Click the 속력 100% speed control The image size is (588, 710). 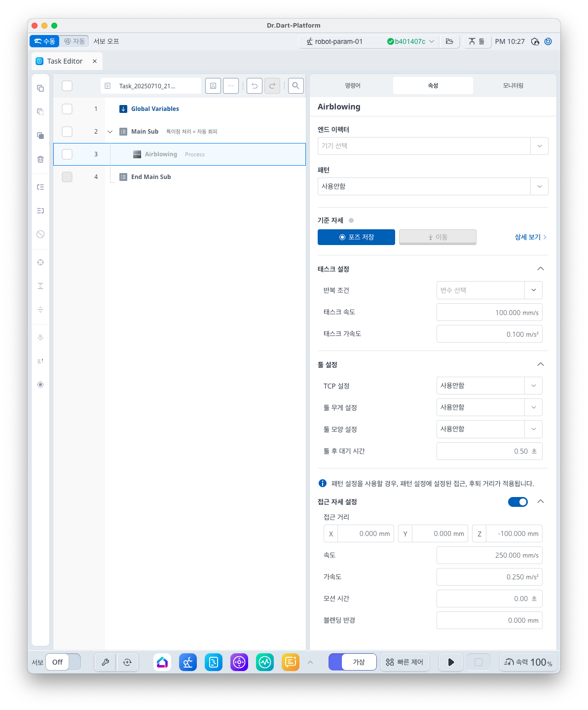coord(528,662)
